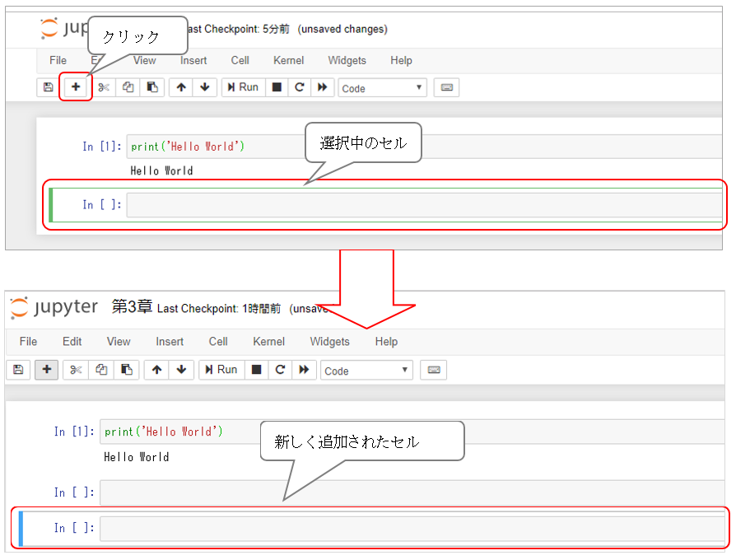The height and width of the screenshot is (560, 736).
Task: Move cell down arrow in 5分前 checkpoint notebook
Action: click(203, 87)
